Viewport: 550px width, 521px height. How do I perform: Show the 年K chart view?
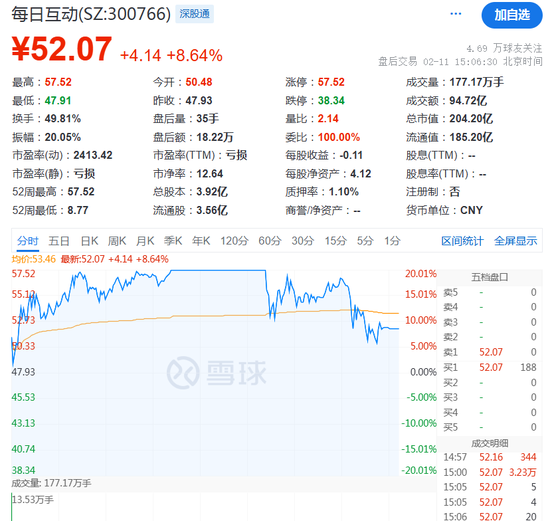201,241
